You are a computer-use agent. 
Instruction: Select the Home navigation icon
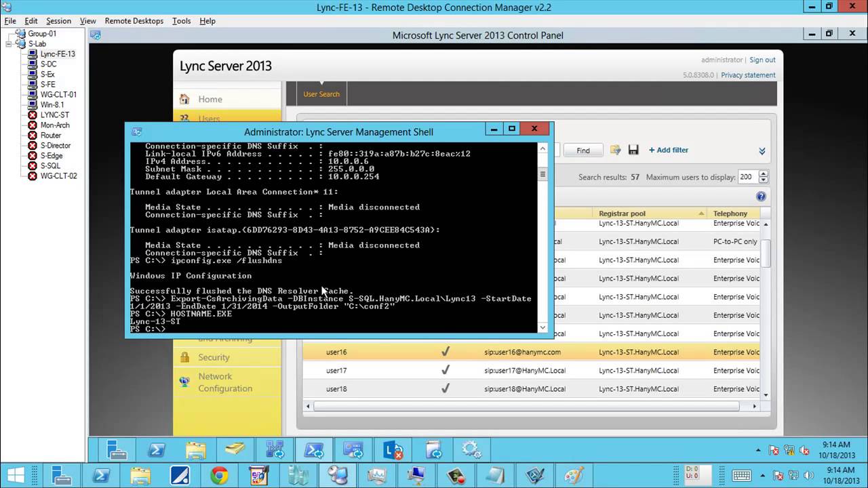[184, 99]
